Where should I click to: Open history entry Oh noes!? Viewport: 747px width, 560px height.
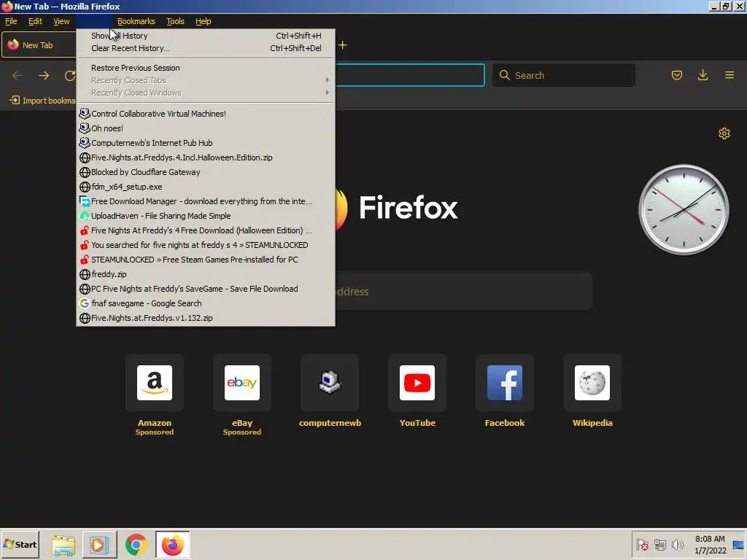click(206, 128)
